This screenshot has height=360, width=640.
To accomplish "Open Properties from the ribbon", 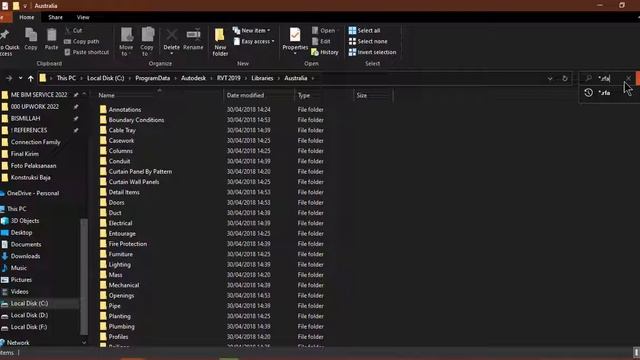I will point(295,41).
